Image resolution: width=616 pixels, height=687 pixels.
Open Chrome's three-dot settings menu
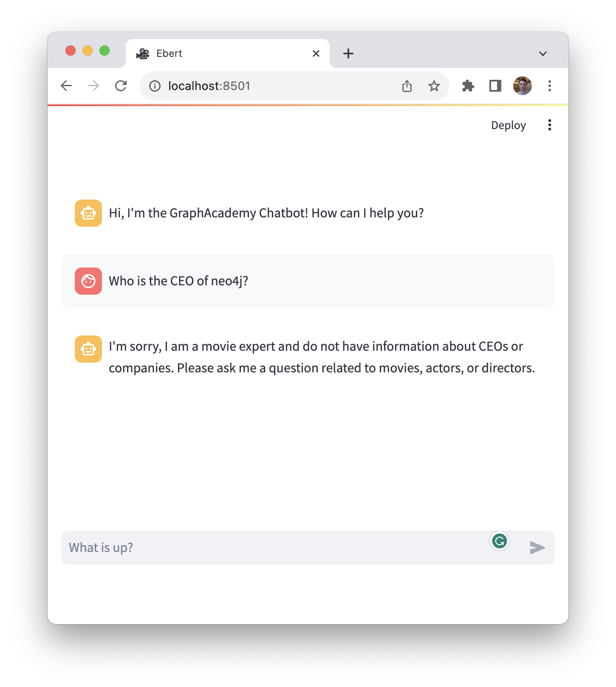pos(549,86)
